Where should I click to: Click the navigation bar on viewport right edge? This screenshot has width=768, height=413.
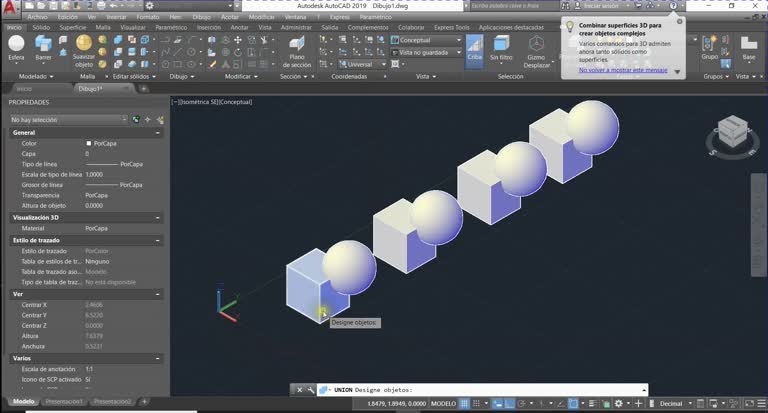759,225
